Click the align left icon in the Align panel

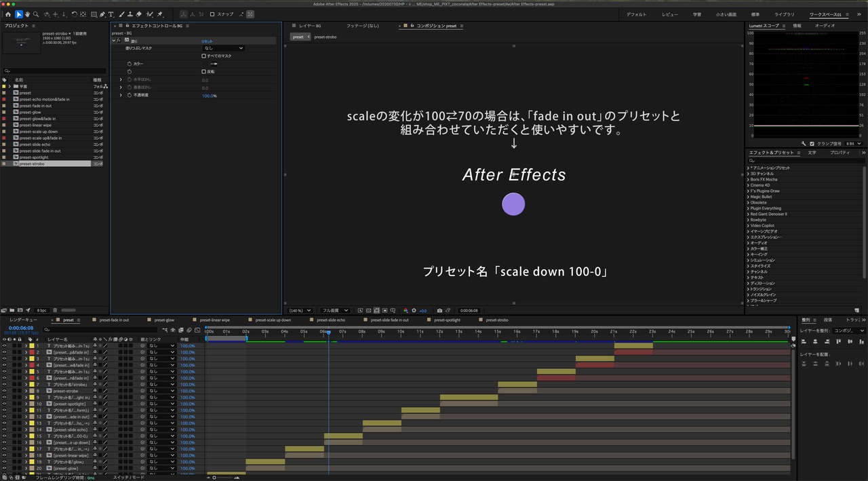[804, 341]
